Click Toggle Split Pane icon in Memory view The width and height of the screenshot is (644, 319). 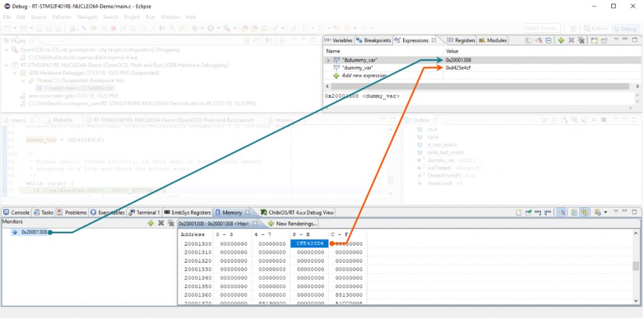[574, 212]
